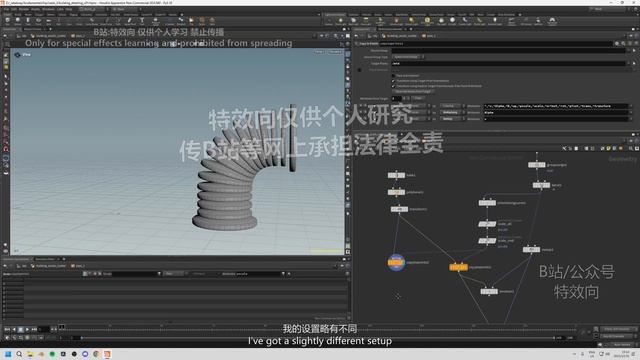Select the copytopoints2 node

coord(396,262)
